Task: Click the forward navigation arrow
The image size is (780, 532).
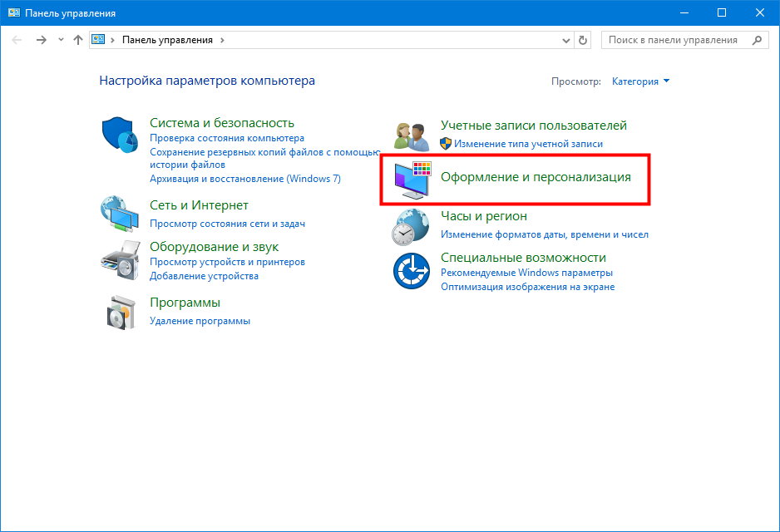Action: (42, 40)
